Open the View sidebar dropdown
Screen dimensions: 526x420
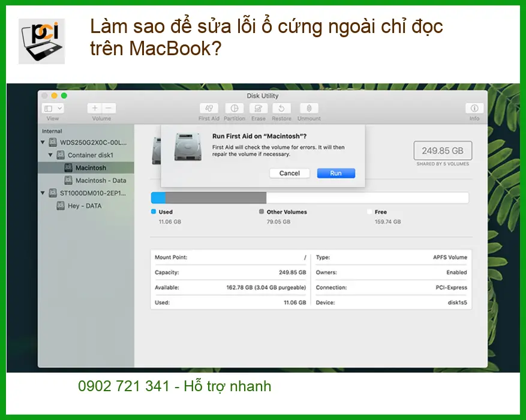pyautogui.click(x=53, y=109)
